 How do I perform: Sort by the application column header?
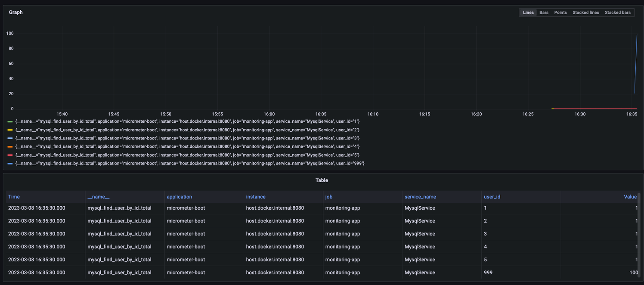coord(179,197)
